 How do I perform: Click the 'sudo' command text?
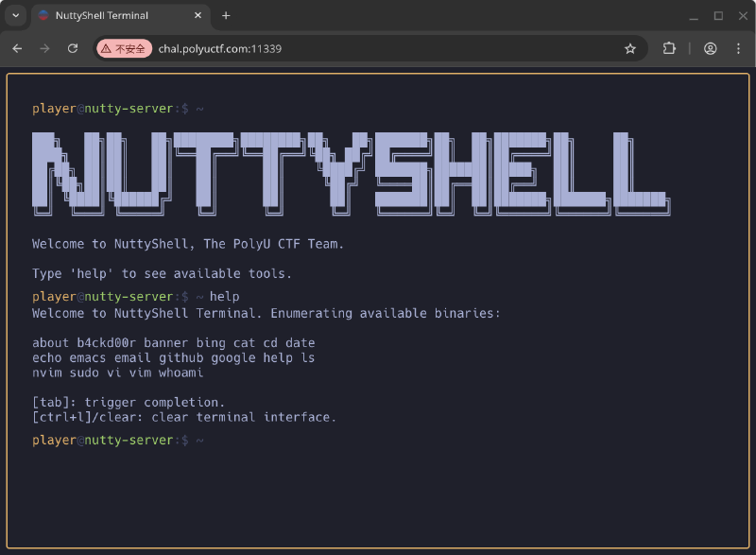84,373
